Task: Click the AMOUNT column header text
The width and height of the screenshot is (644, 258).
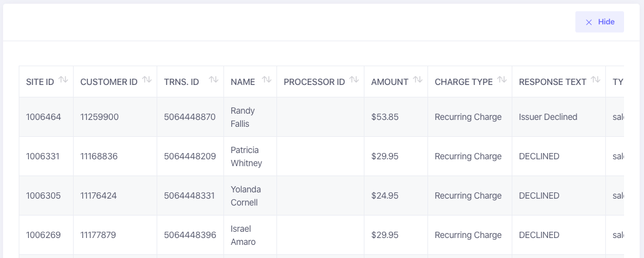Action: (390, 82)
